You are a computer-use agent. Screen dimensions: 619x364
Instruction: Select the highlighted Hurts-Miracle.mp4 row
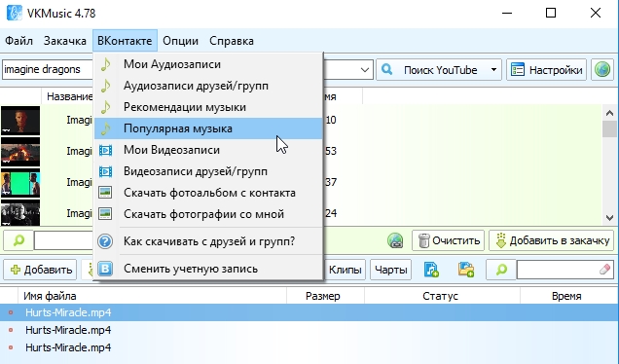[309, 312]
